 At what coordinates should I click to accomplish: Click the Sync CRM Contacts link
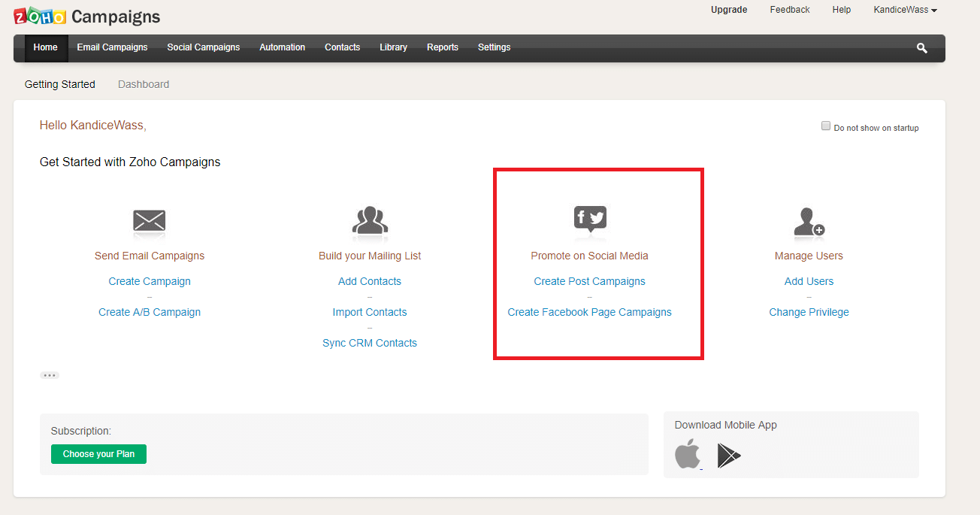(370, 343)
